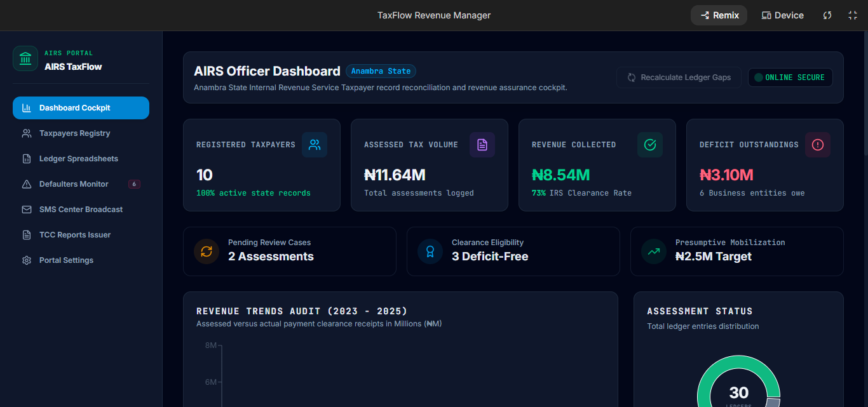Click the Defaulters Monitor warning triangle icon
The height and width of the screenshot is (407, 868).
point(27,184)
